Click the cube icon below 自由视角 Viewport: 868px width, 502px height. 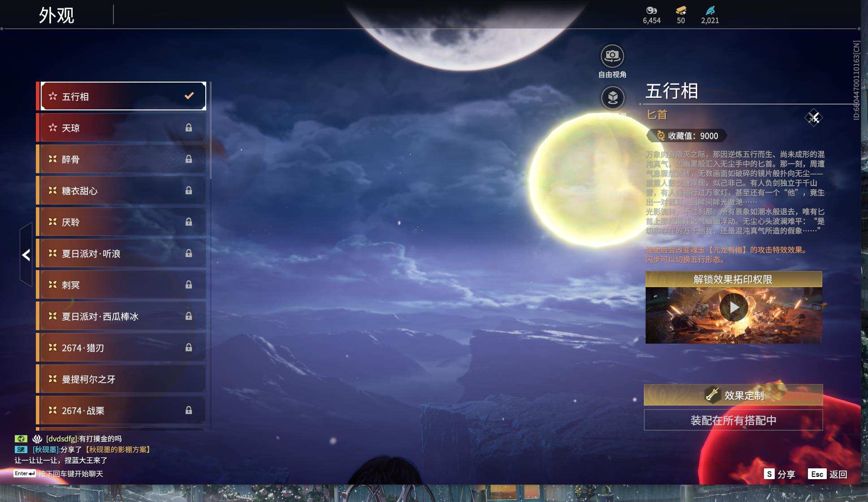coord(612,97)
